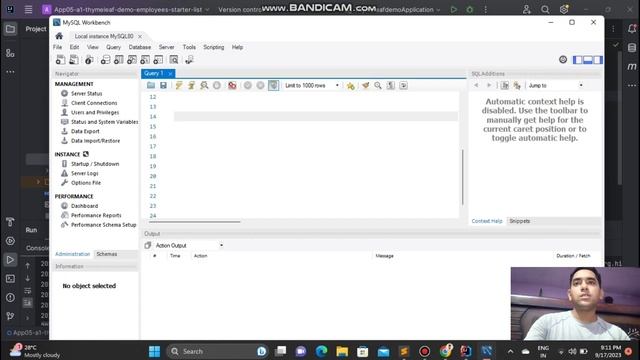640x360 pixels.
Task: Switch to the Administration tab in Navigator
Action: (73, 254)
